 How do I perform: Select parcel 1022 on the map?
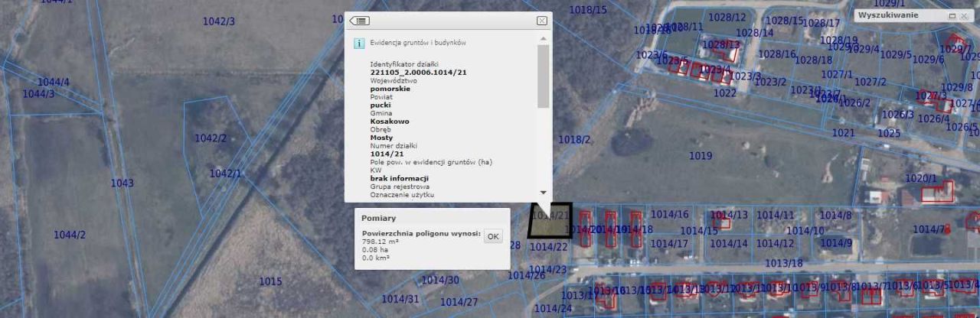(x=725, y=93)
